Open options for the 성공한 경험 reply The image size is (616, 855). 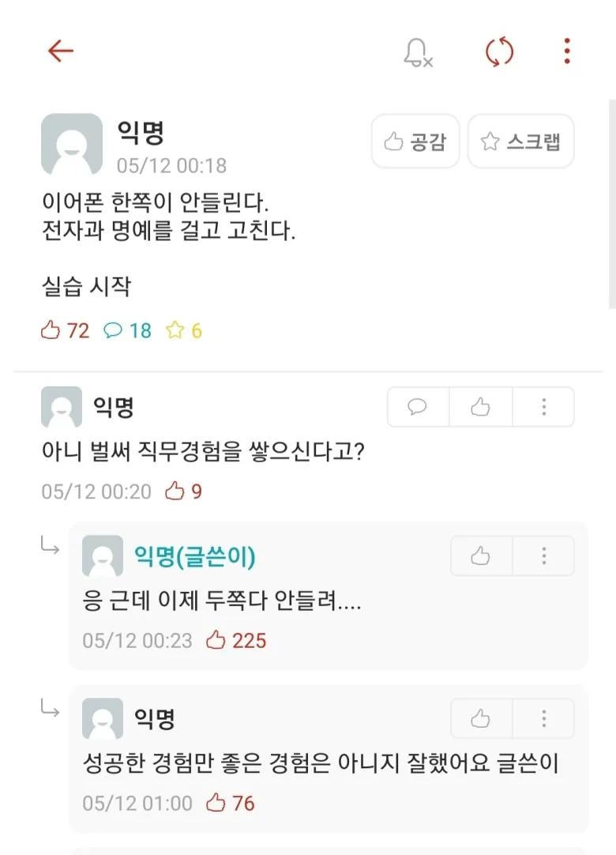pos(543,718)
